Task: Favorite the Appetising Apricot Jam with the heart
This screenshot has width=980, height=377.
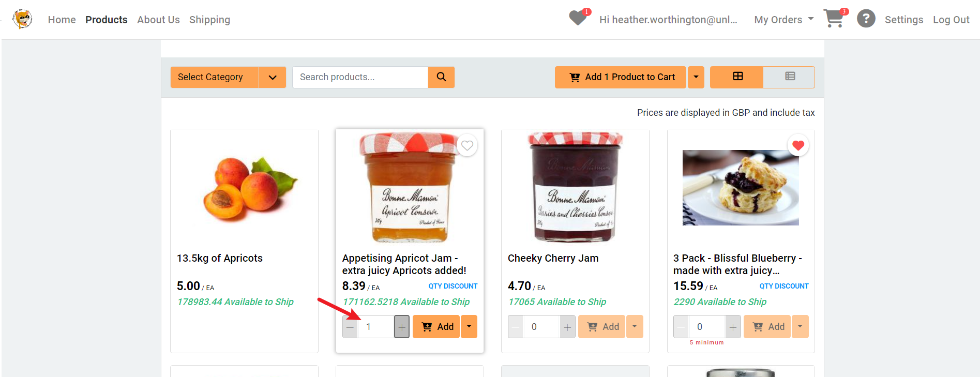Action: coord(467,145)
